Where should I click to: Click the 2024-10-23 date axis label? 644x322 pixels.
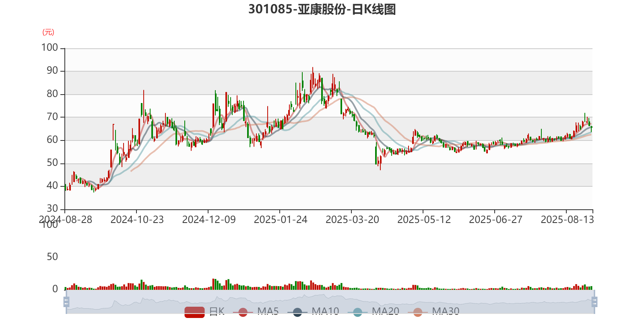[137, 219]
